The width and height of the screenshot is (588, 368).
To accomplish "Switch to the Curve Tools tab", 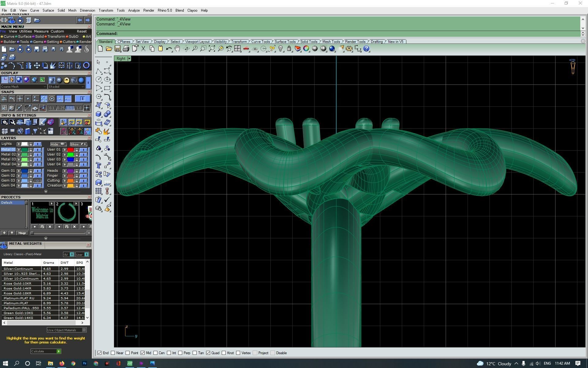I will pos(261,42).
